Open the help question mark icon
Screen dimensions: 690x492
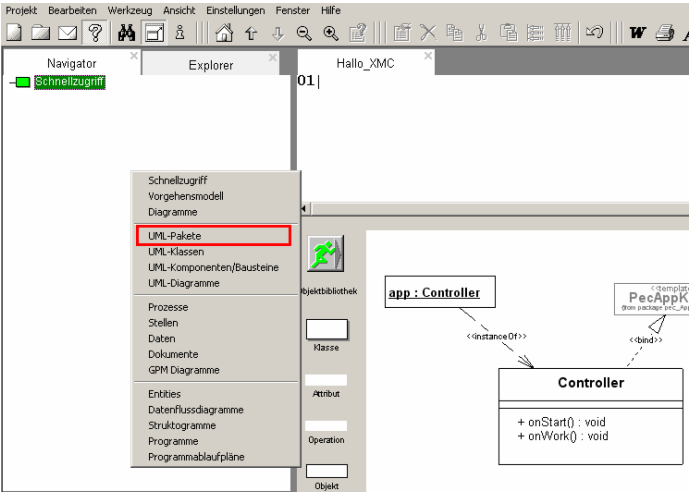[95, 32]
